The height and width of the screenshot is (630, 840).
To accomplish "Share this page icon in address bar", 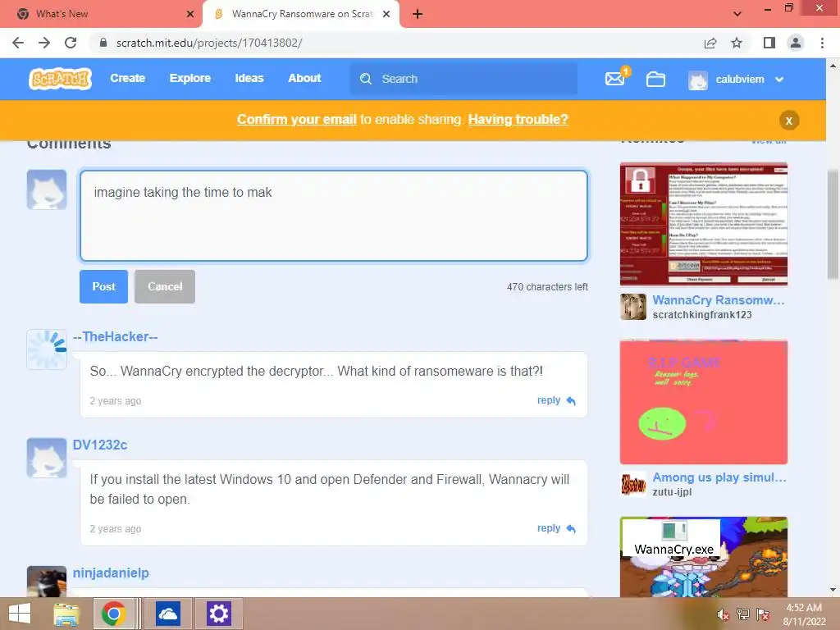I will (x=710, y=43).
